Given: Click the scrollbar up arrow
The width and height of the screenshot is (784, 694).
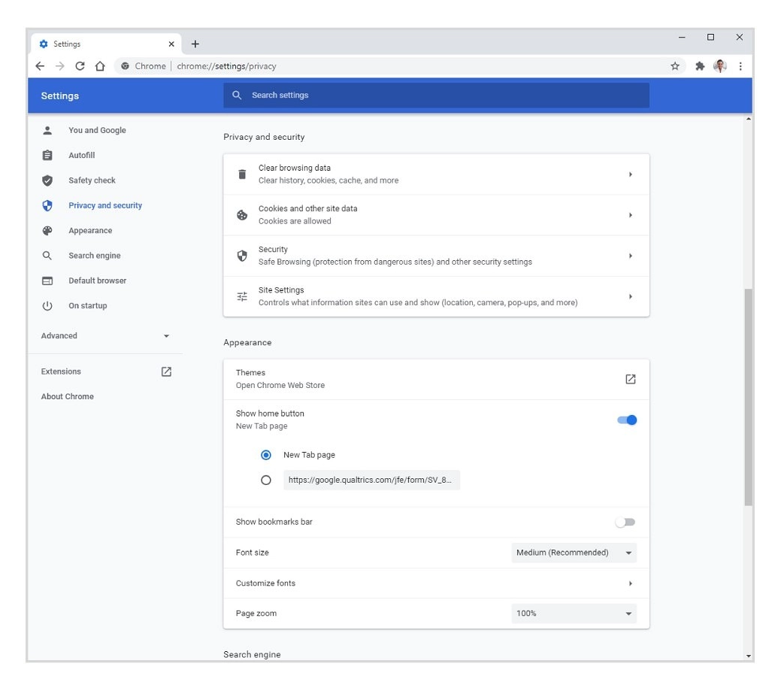Looking at the screenshot, I should point(749,119).
